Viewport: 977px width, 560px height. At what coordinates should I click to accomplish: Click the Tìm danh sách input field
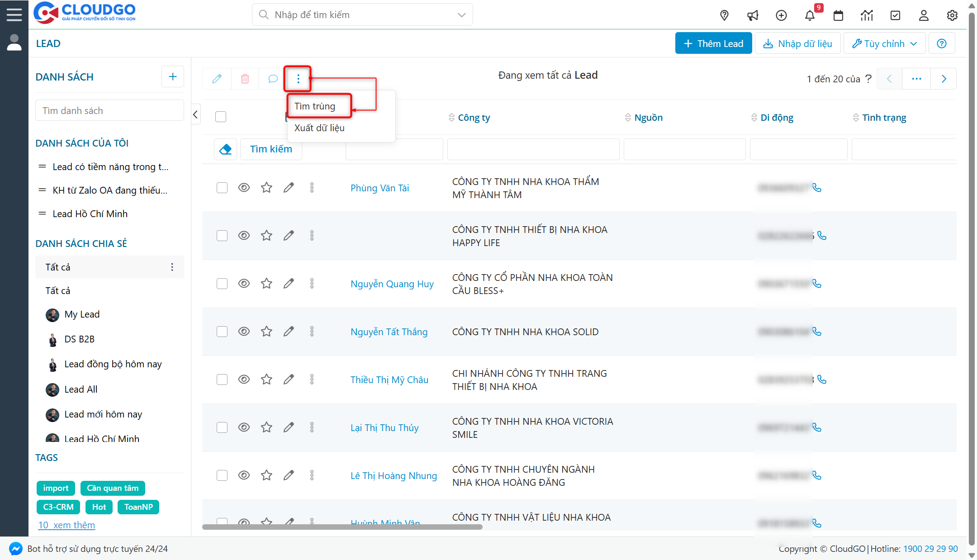tap(109, 111)
